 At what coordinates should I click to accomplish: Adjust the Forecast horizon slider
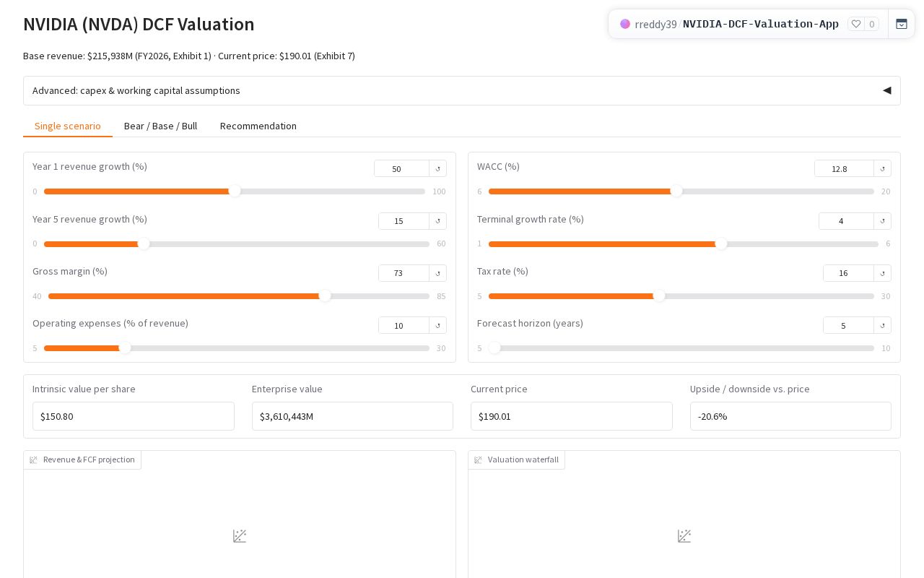coord(681,348)
